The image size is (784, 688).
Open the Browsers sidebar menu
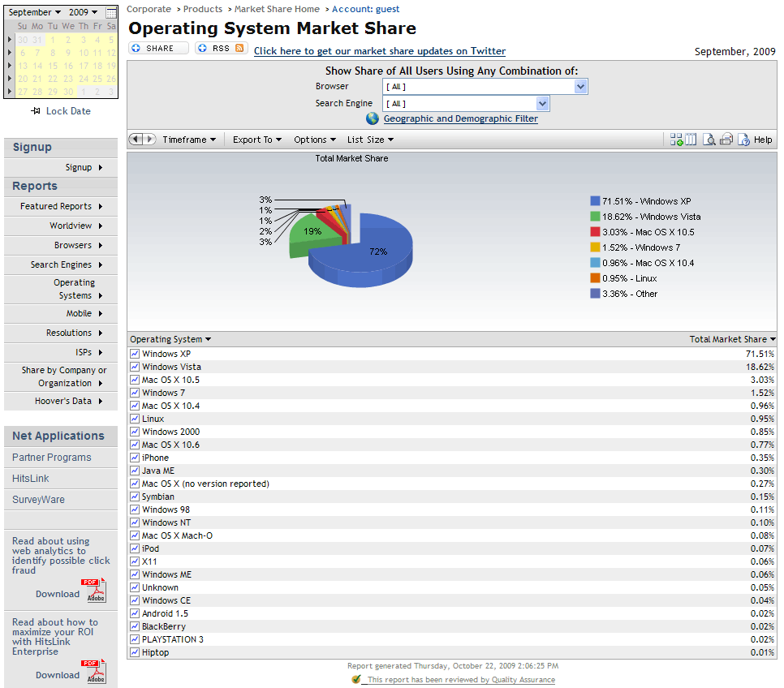pos(61,245)
